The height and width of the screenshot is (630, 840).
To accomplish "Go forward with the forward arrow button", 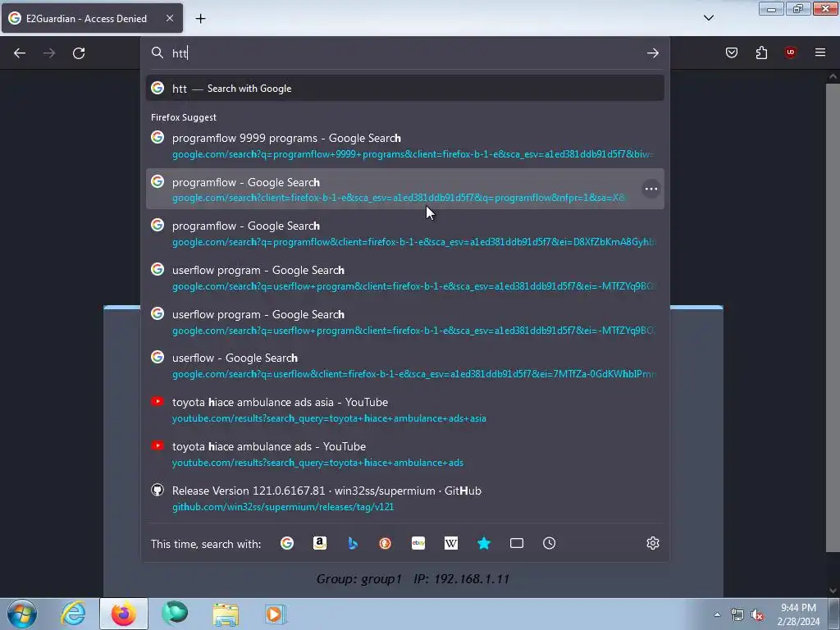I will coord(49,53).
